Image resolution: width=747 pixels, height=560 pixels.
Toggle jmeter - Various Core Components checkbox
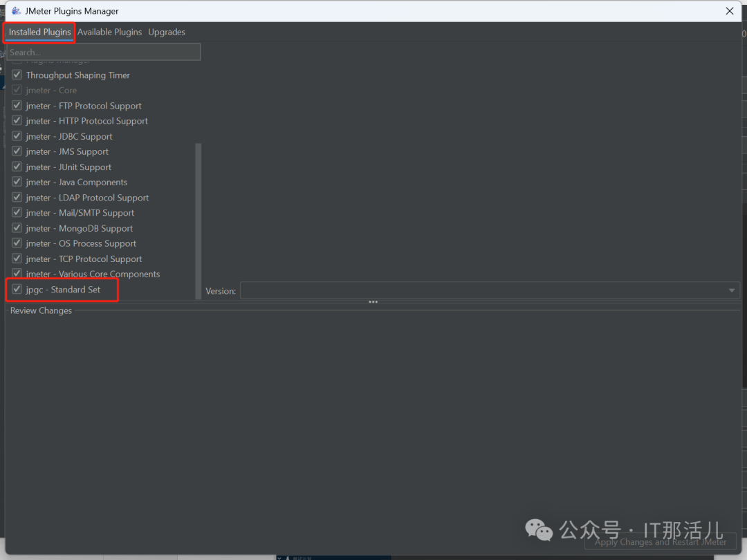[x=17, y=274]
